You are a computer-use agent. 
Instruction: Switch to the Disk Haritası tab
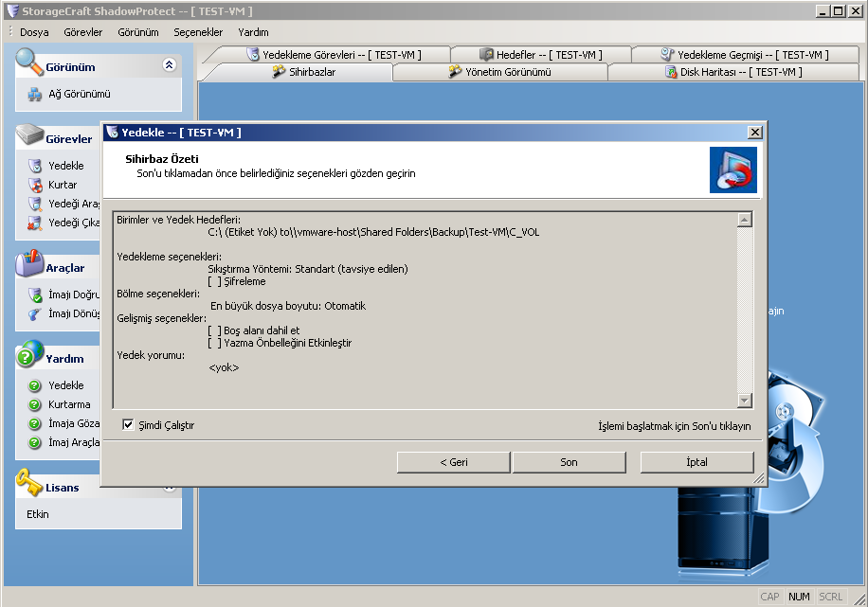coord(732,72)
